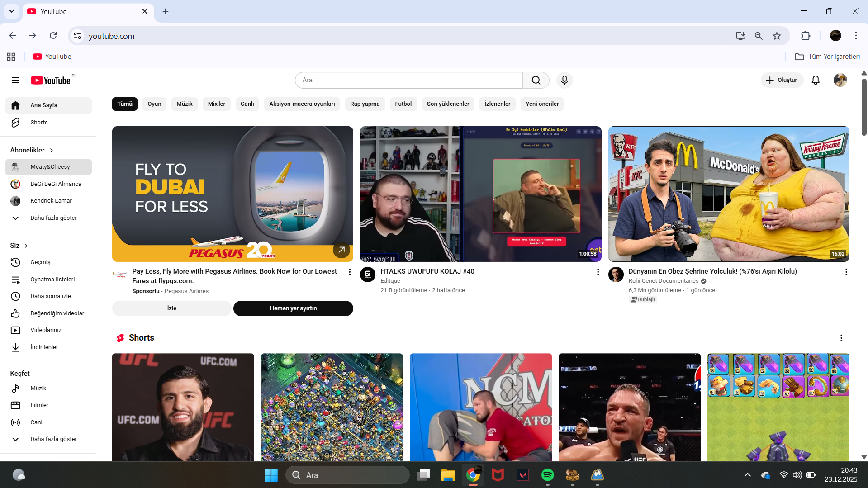The image size is (868, 488).
Task: Open the Pegasus Fly to Dubai ad thumbnail
Action: coord(232,194)
